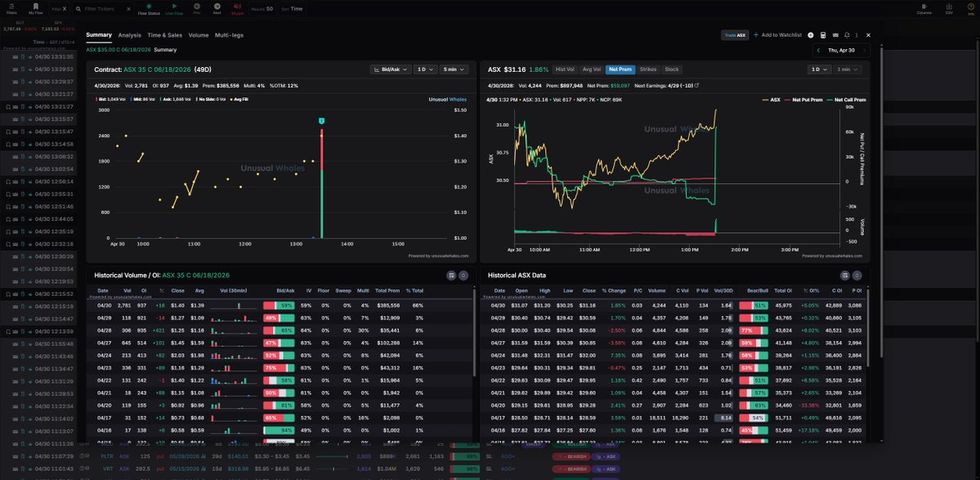Toggle the Bid volume legend series

pos(109,100)
